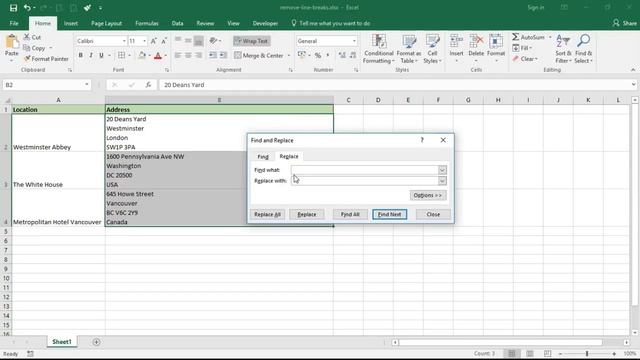640x360 pixels.
Task: Decrease the cell indent
Action: [213, 55]
